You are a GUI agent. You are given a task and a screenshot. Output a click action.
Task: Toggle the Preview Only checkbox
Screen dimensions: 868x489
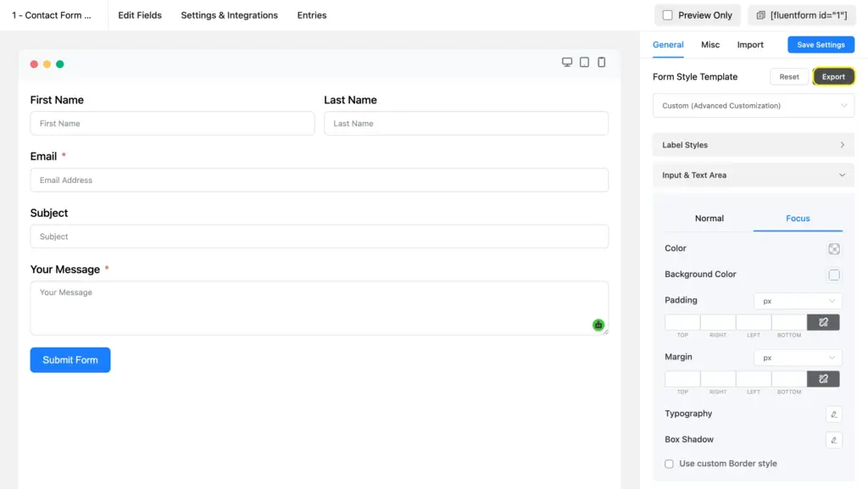tap(668, 15)
